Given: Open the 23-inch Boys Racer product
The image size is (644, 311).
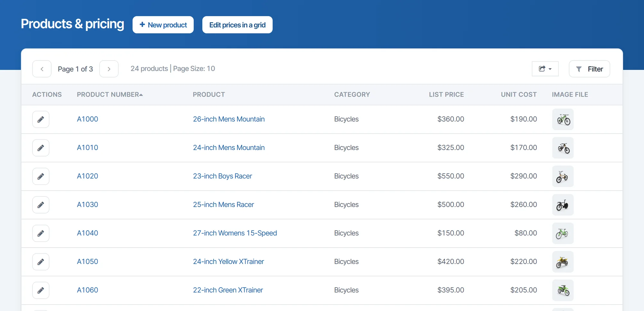Looking at the screenshot, I should click(222, 176).
